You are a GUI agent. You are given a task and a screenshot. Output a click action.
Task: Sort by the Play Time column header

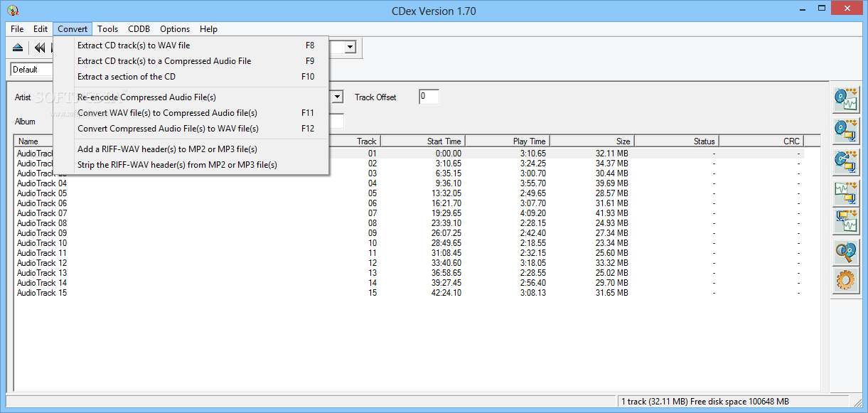tap(507, 141)
